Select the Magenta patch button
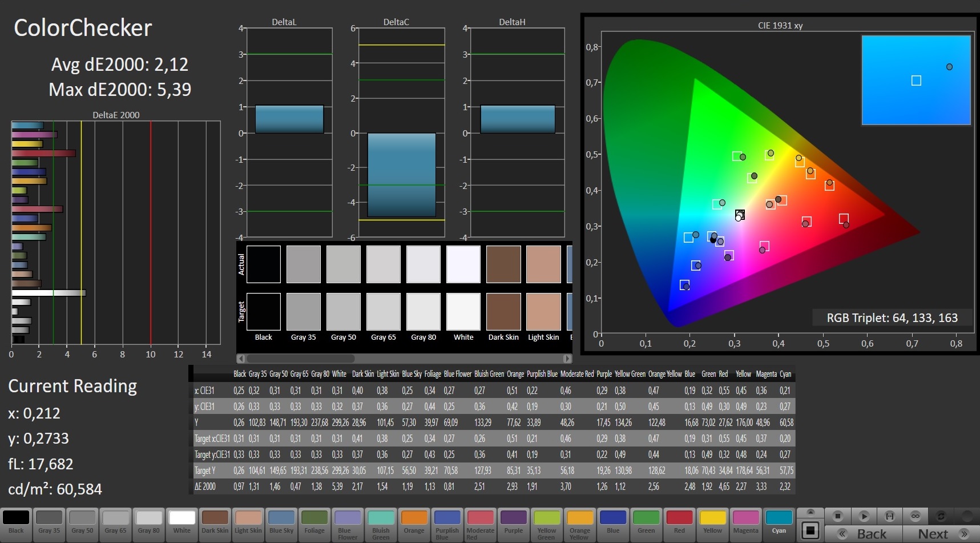 coord(745,522)
